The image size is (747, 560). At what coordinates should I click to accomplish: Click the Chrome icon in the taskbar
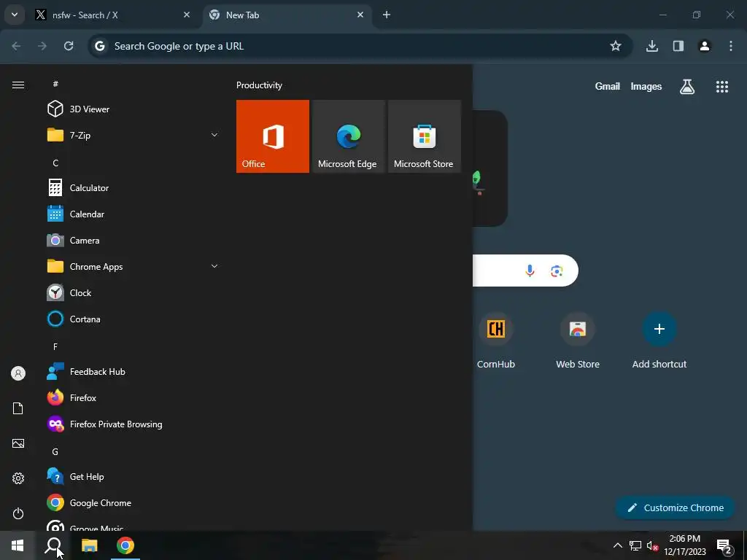tap(125, 545)
